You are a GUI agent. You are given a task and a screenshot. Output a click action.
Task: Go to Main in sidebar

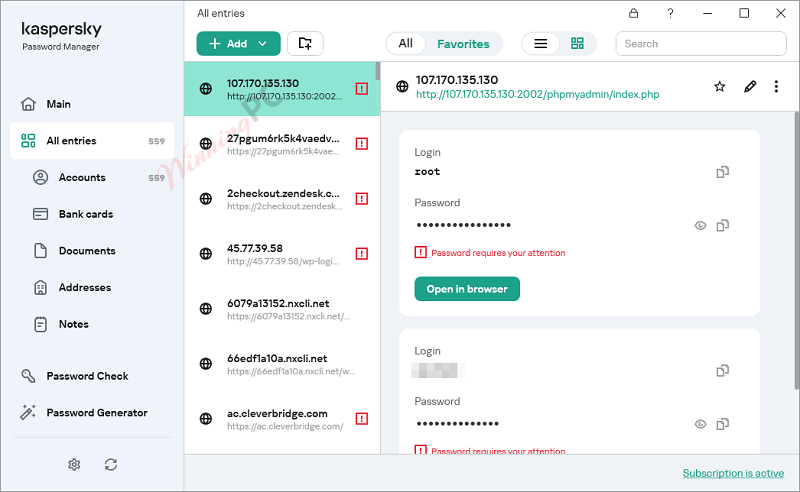point(92,104)
